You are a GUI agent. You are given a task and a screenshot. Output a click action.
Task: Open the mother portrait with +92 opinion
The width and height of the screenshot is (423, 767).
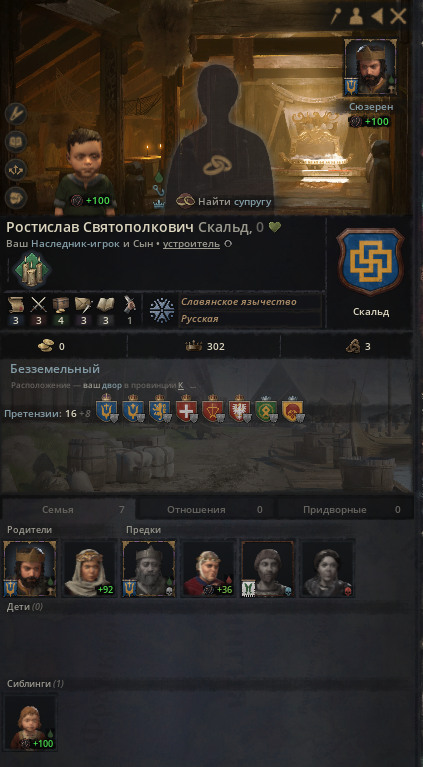pos(89,569)
